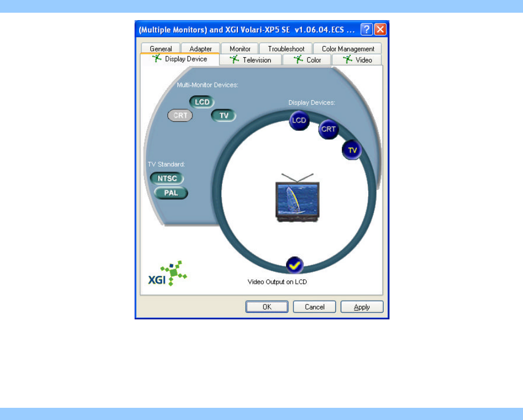Click the title bar help question-mark button
523x420 pixels.
(x=367, y=29)
